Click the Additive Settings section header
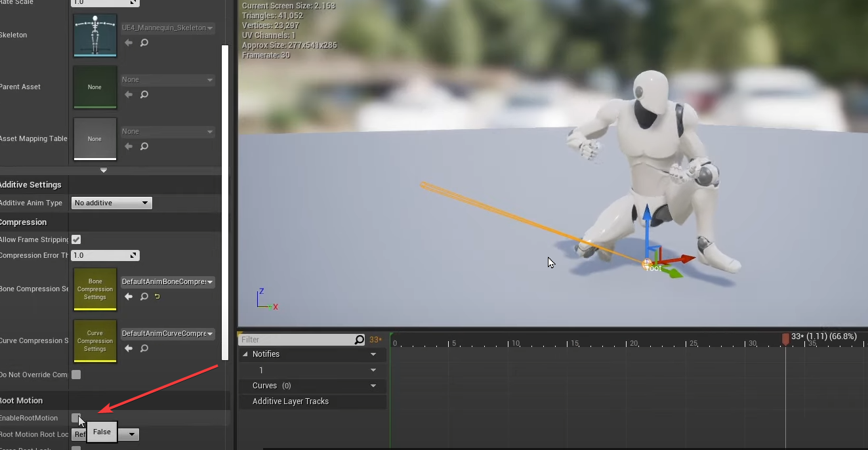 coord(31,185)
